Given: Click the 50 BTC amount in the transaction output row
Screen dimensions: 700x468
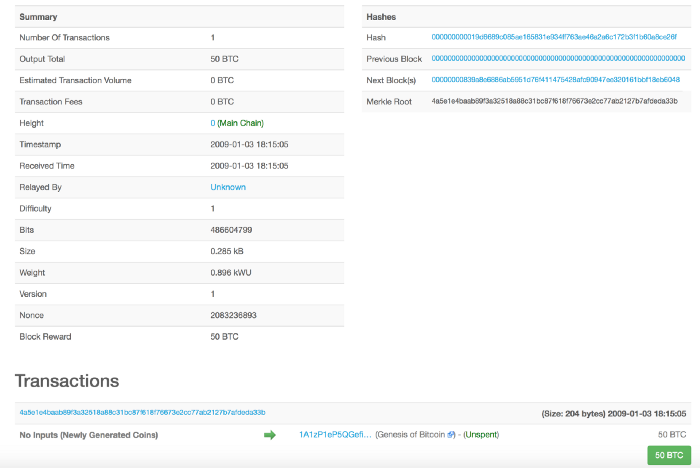Looking at the screenshot, I should click(x=672, y=435).
